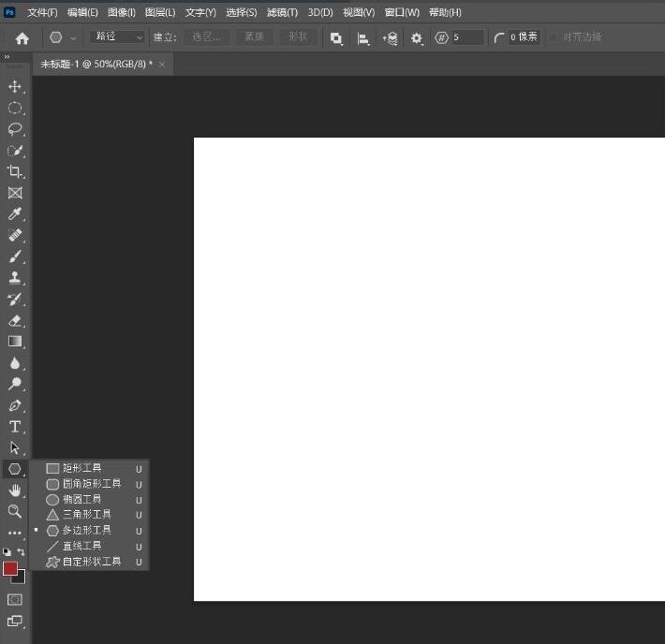
Task: Activate the Horizontal Type tool
Action: (x=15, y=427)
